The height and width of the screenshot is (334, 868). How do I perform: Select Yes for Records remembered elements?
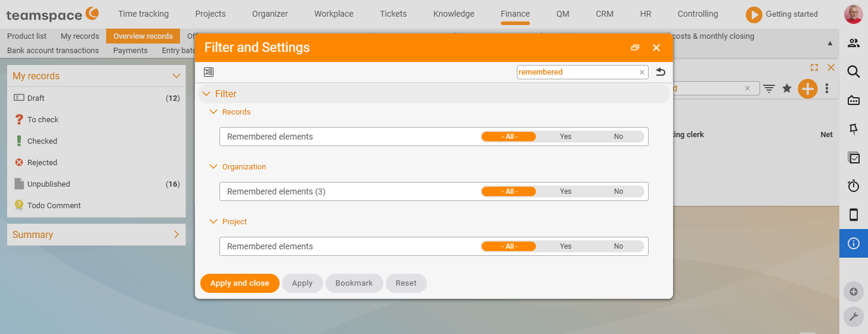565,137
